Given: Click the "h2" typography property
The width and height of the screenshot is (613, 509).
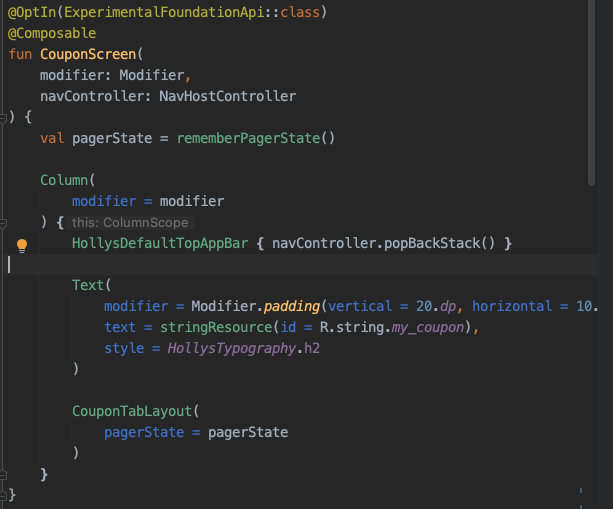Looking at the screenshot, I should [312, 348].
